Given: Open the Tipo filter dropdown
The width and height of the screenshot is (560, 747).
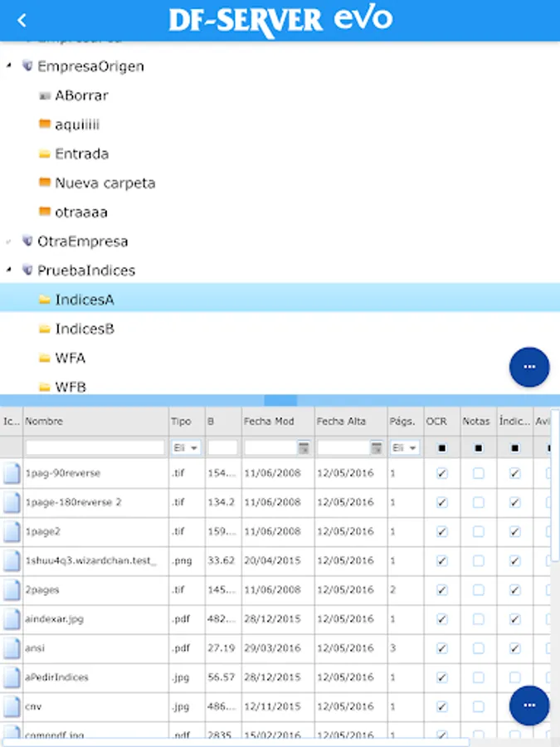Looking at the screenshot, I should (186, 448).
